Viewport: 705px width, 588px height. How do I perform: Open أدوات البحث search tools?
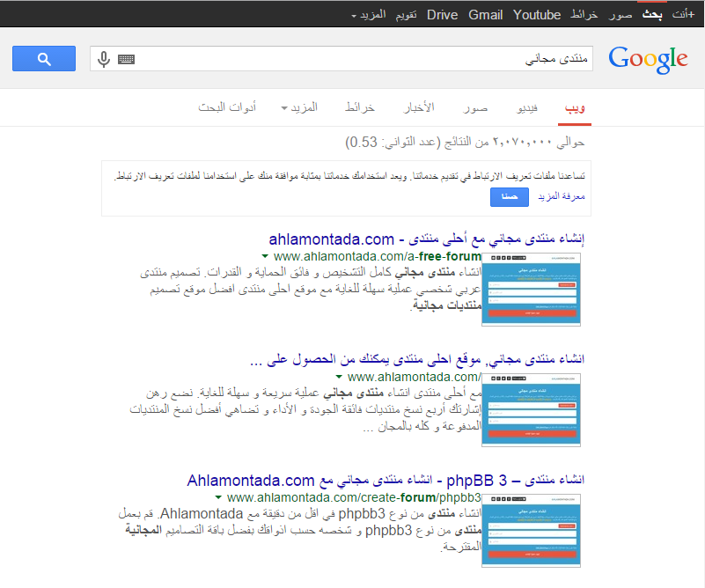tap(227, 108)
